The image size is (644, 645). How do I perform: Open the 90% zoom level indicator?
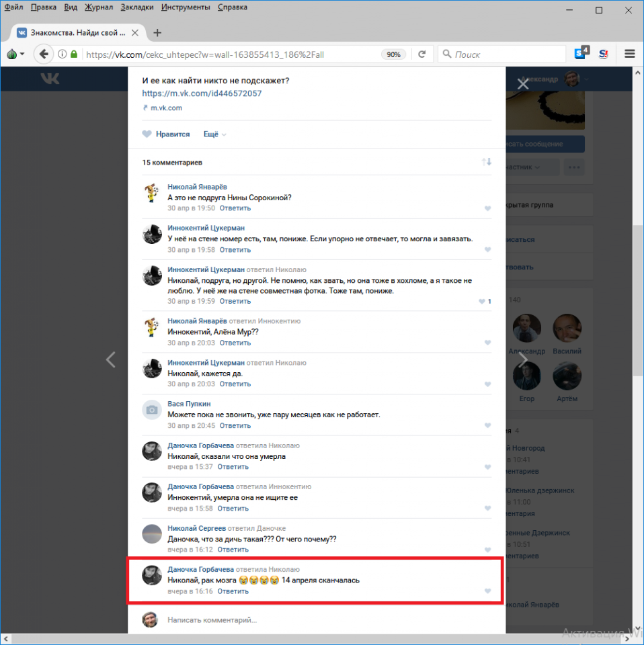[x=394, y=54]
